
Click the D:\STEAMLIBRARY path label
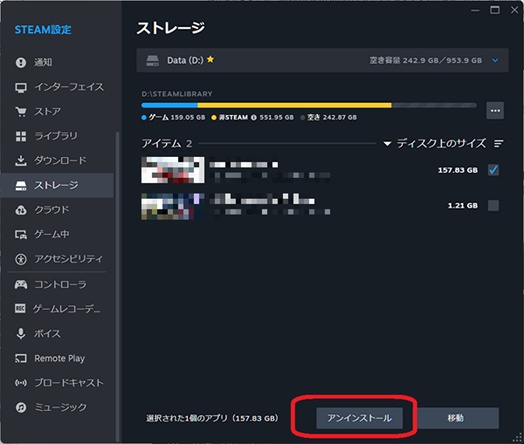[177, 94]
